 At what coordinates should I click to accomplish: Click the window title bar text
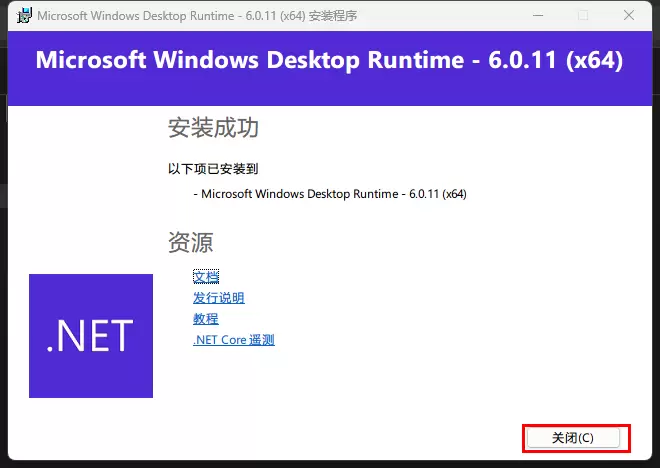197,16
